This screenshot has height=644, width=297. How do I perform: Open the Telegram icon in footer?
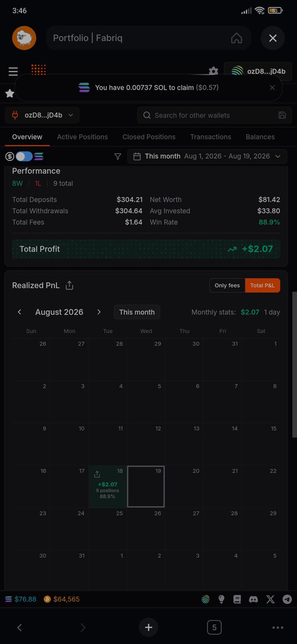(x=287, y=599)
